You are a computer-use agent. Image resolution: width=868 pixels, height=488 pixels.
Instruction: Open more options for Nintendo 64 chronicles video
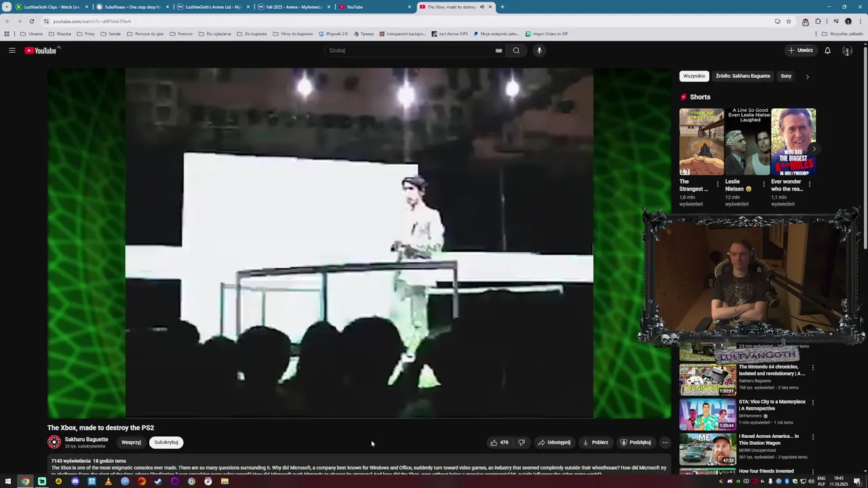[x=812, y=368]
